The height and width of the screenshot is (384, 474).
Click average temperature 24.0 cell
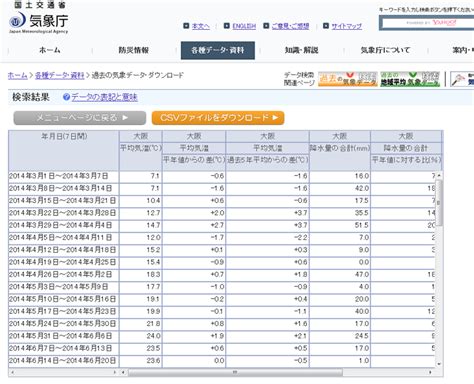pos(141,336)
